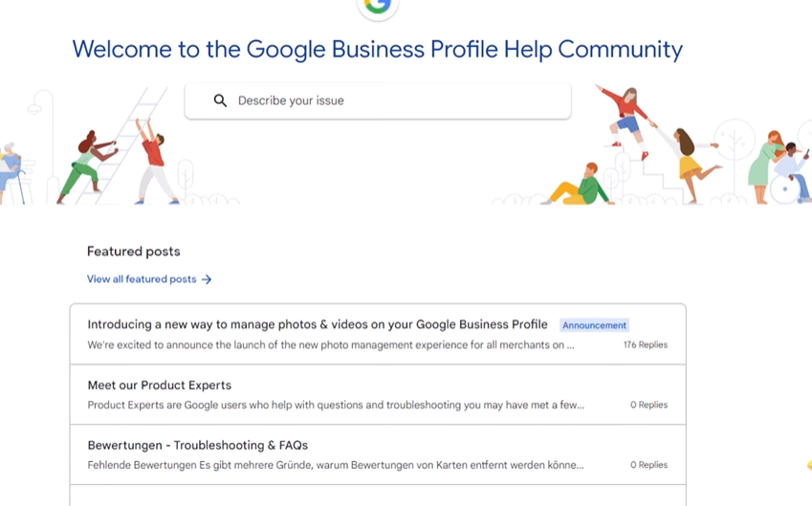The width and height of the screenshot is (812, 506).
Task: Click the wheelchair user illustration
Action: coord(786,170)
